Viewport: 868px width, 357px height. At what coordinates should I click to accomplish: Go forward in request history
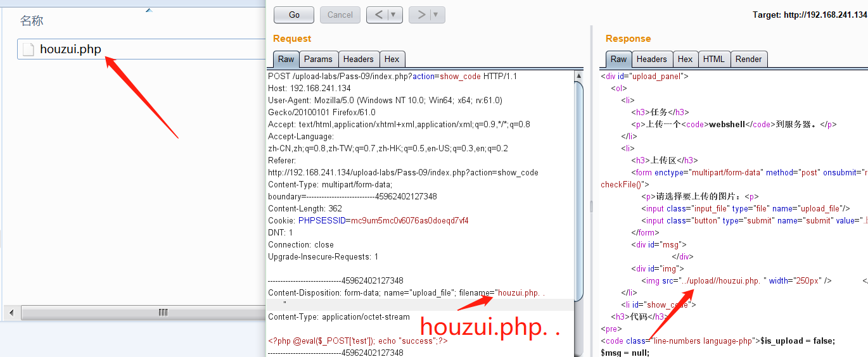pyautogui.click(x=421, y=15)
